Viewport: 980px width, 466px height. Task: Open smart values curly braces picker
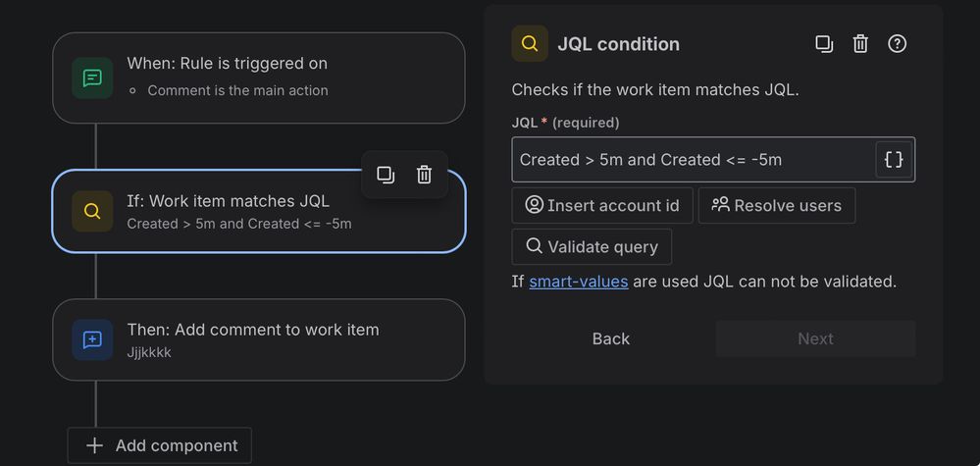[894, 160]
